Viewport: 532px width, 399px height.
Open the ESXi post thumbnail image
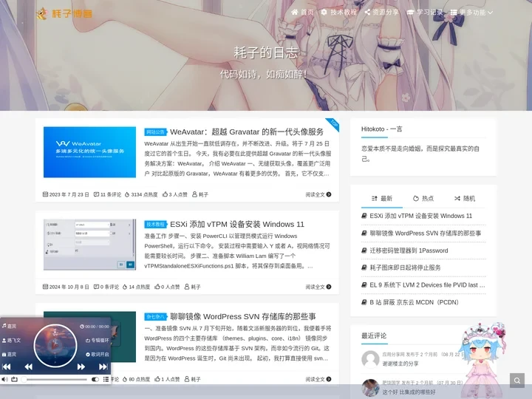click(x=89, y=245)
